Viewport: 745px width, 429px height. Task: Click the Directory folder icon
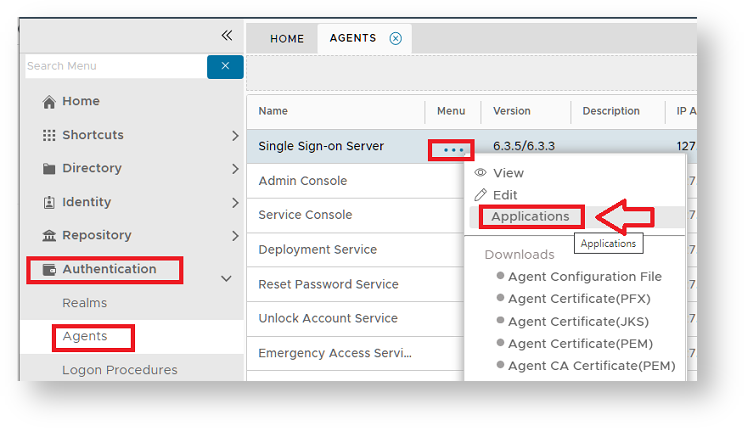(49, 169)
